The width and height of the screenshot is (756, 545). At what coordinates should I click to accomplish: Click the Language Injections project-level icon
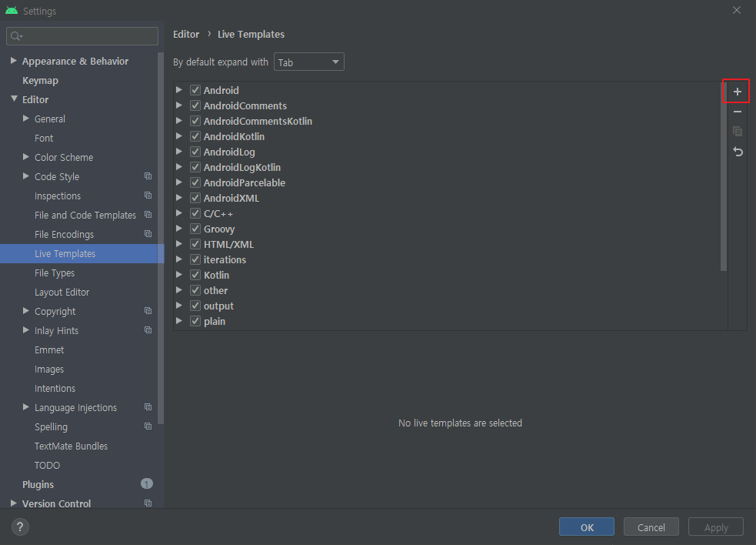click(148, 407)
